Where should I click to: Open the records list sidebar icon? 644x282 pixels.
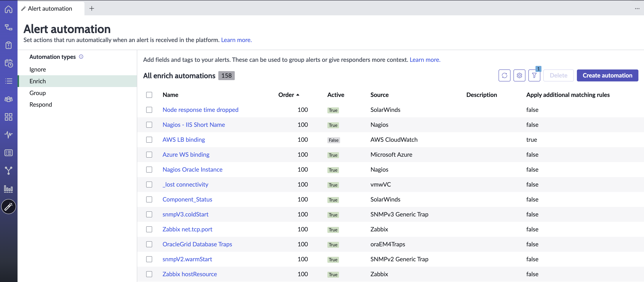[x=9, y=153]
